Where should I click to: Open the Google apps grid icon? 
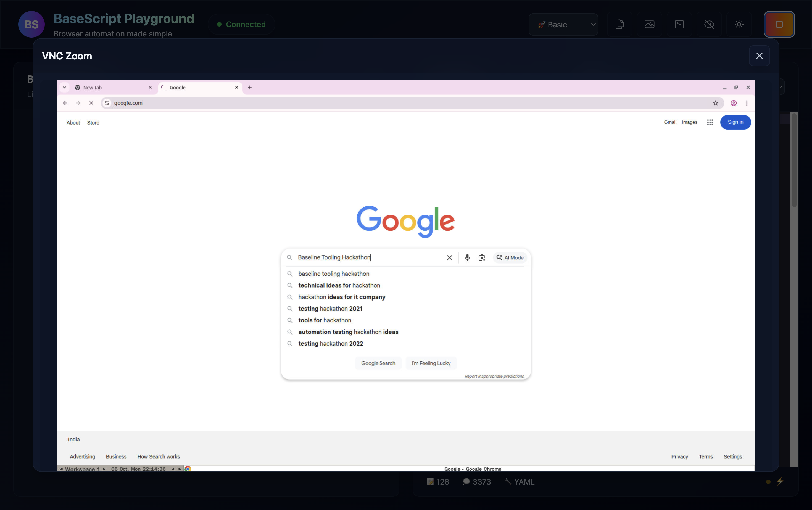pos(710,122)
